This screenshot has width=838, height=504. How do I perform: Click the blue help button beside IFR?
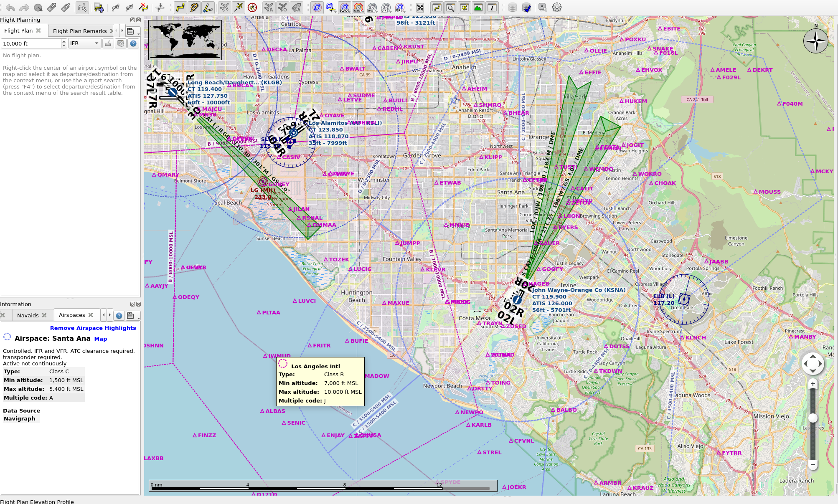click(133, 43)
